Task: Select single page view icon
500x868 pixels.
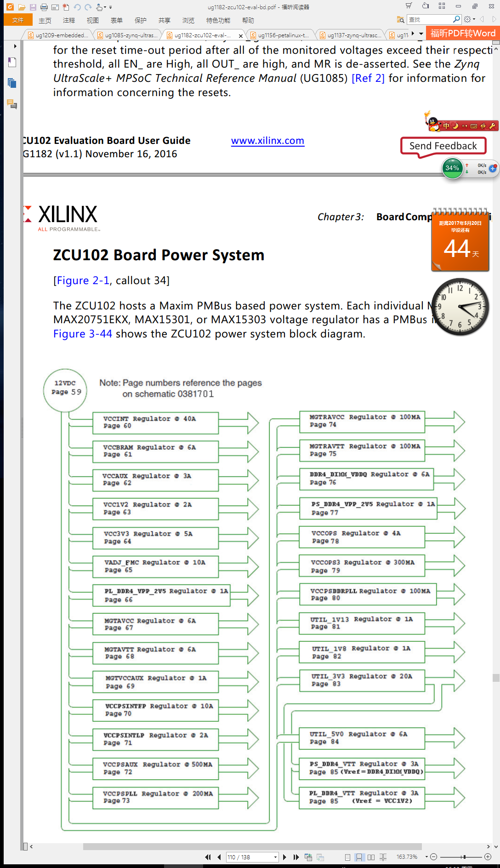Action: pos(347,857)
